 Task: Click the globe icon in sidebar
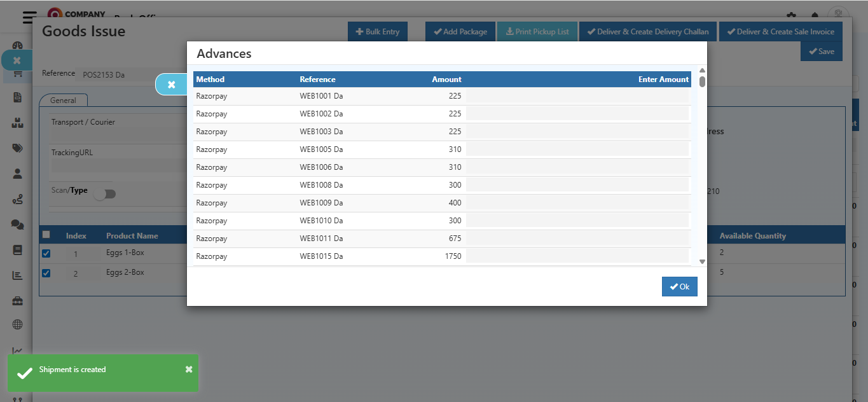(18, 324)
